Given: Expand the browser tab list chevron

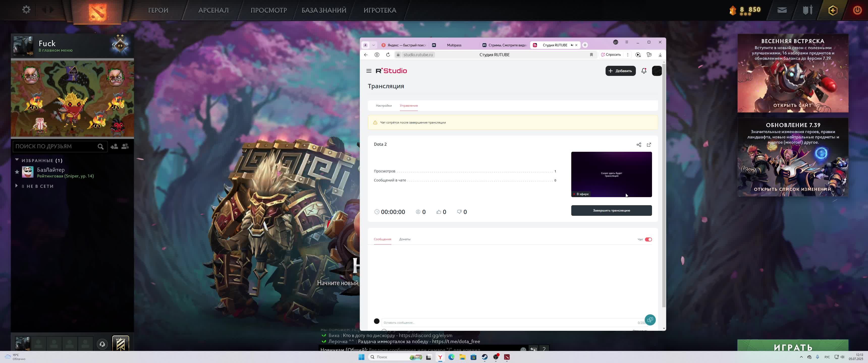Looking at the screenshot, I should coord(373,45).
